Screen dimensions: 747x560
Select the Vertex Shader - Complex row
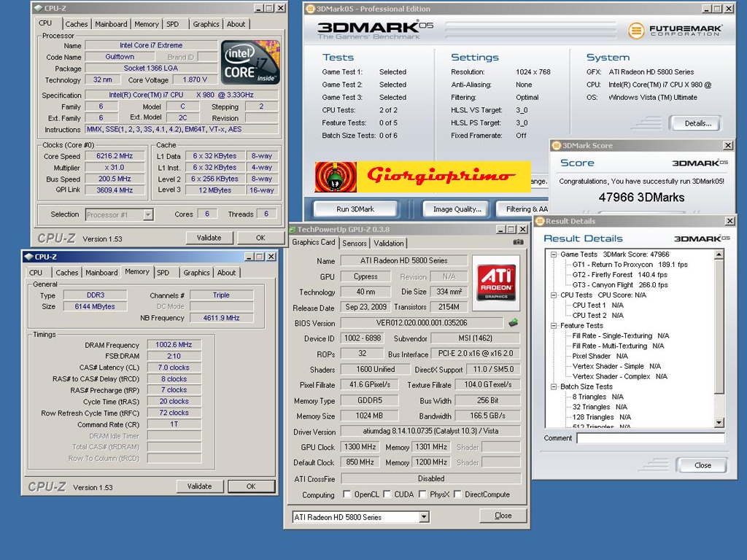tap(620, 377)
